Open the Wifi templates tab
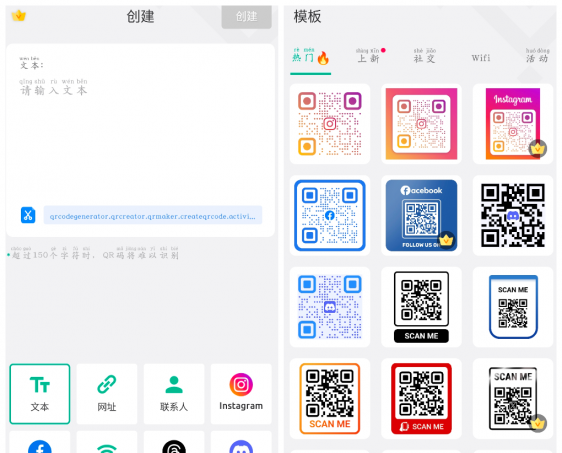This screenshot has width=562, height=453. (x=481, y=58)
